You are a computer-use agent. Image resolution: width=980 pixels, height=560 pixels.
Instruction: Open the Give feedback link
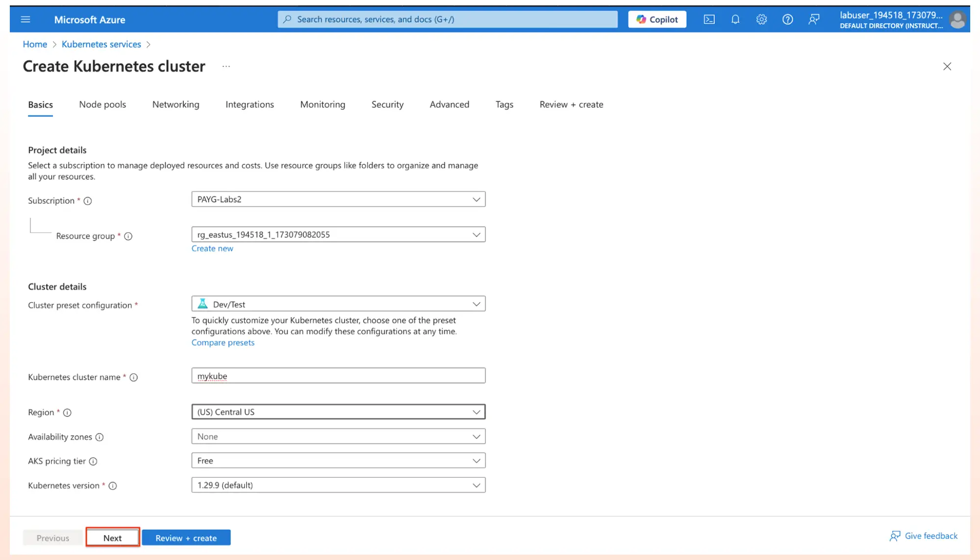[923, 536]
